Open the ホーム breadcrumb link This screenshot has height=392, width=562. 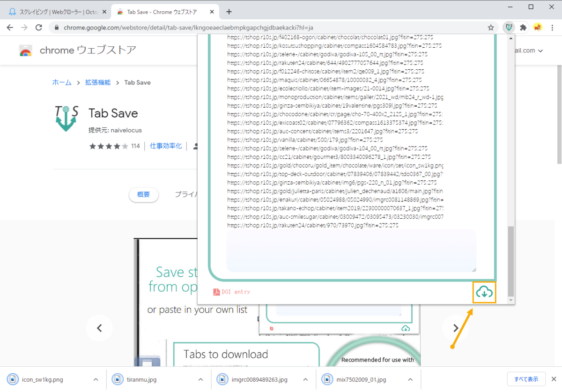point(62,82)
